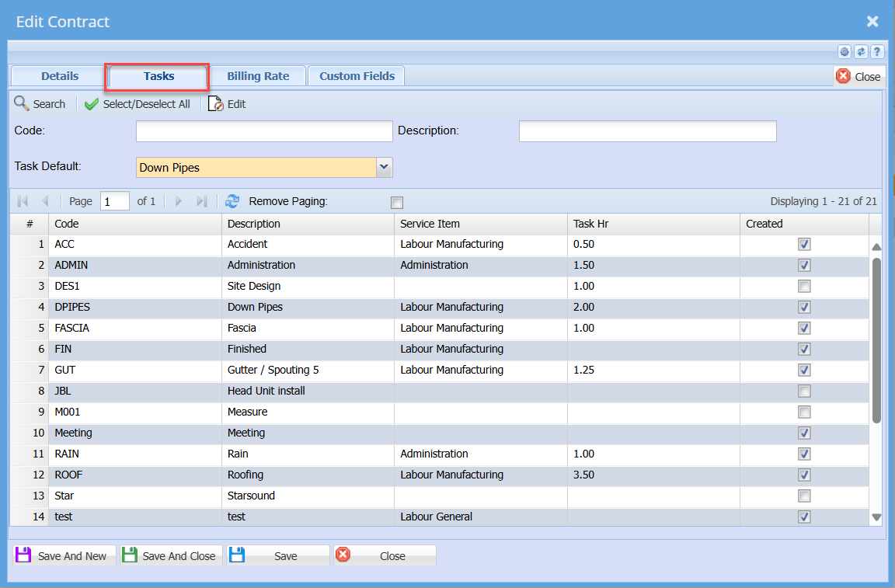Check the Created box for DES1 row

point(804,287)
